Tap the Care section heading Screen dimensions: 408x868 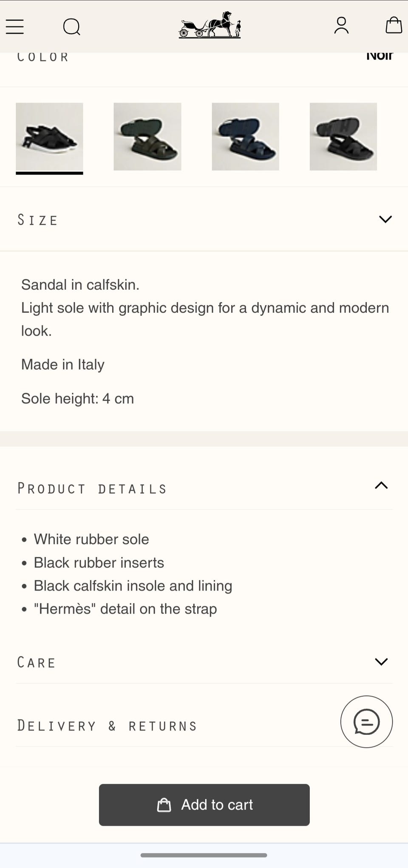click(37, 663)
